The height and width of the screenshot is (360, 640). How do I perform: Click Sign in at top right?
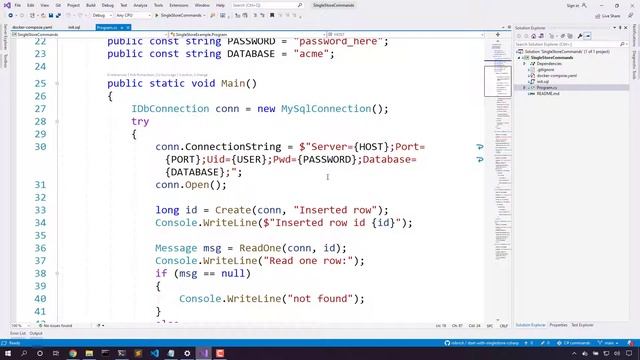[x=576, y=5]
